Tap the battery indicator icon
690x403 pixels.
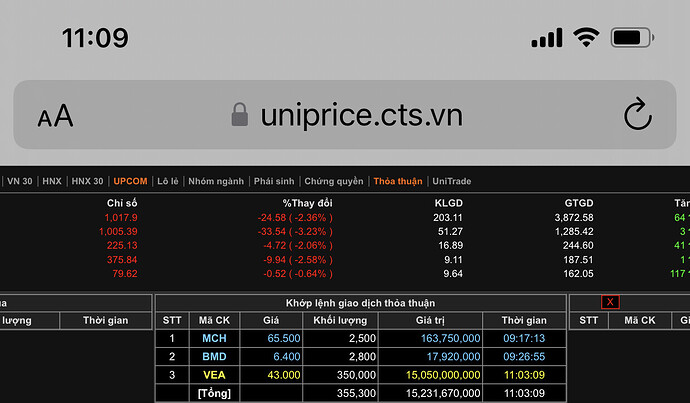[x=631, y=38]
